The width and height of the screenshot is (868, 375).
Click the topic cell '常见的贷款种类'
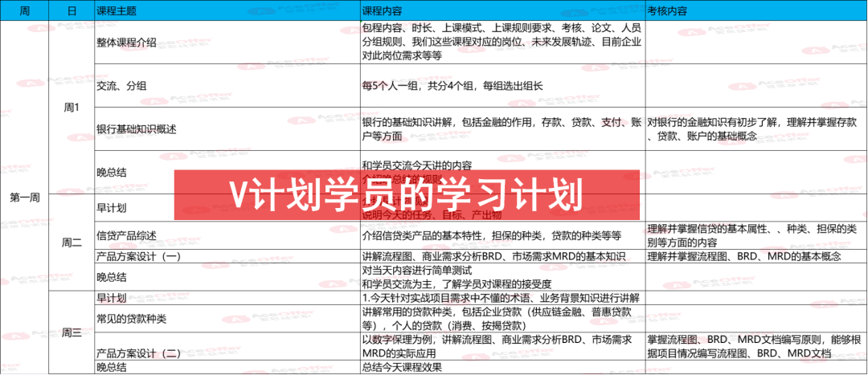227,319
